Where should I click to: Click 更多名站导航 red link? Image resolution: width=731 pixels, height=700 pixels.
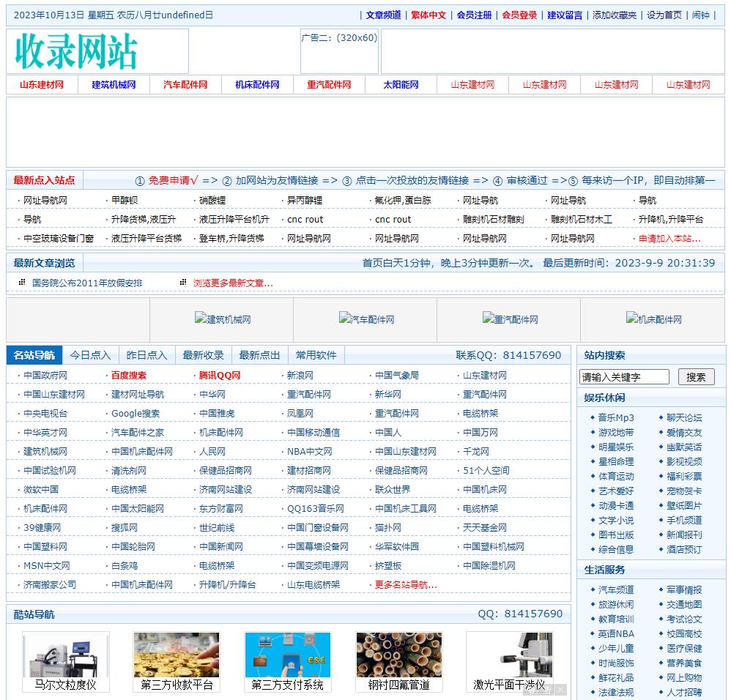(406, 585)
